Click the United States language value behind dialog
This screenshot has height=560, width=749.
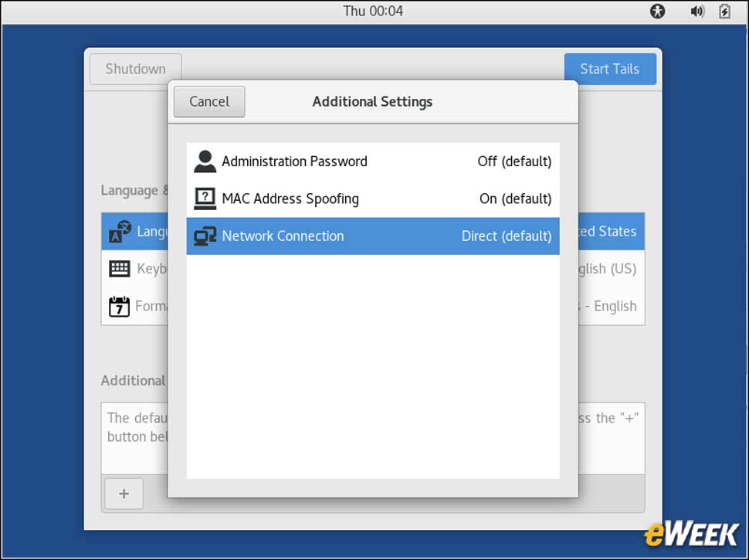[x=608, y=232]
